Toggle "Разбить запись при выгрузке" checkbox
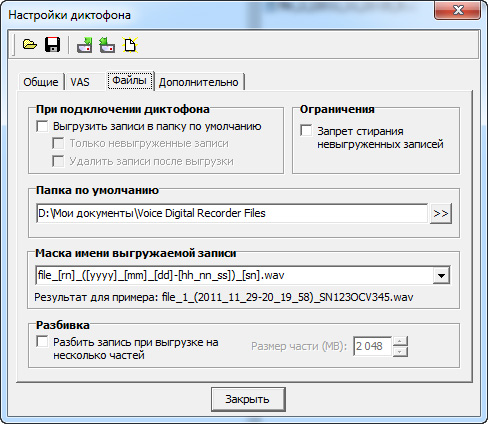Screen dimensions: 488x424 pos(42,342)
